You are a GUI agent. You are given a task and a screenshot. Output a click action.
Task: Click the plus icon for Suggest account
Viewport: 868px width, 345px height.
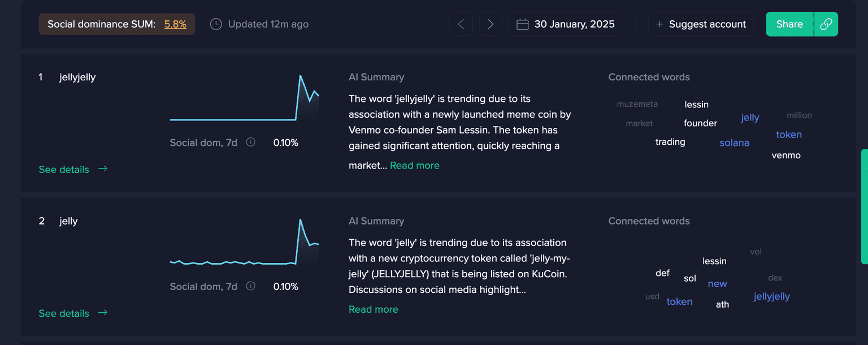[659, 24]
